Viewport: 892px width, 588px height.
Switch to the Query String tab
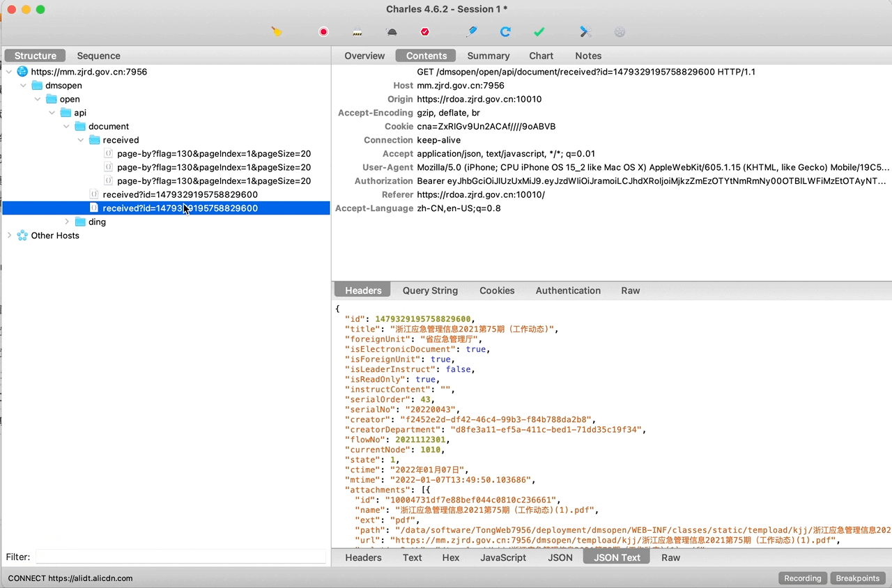(x=430, y=291)
